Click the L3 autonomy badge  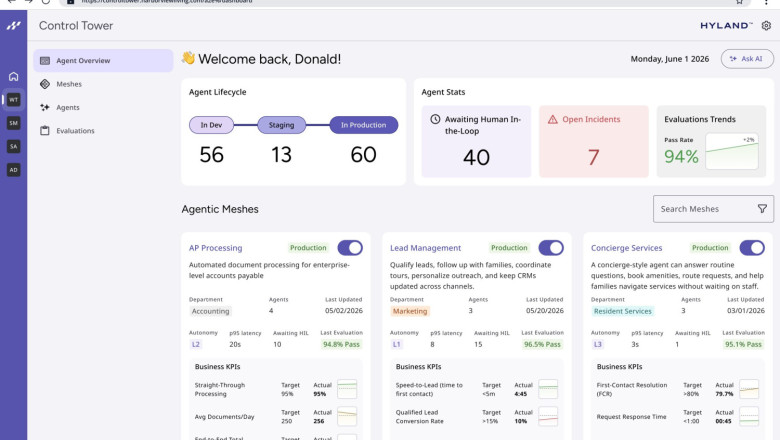(597, 344)
